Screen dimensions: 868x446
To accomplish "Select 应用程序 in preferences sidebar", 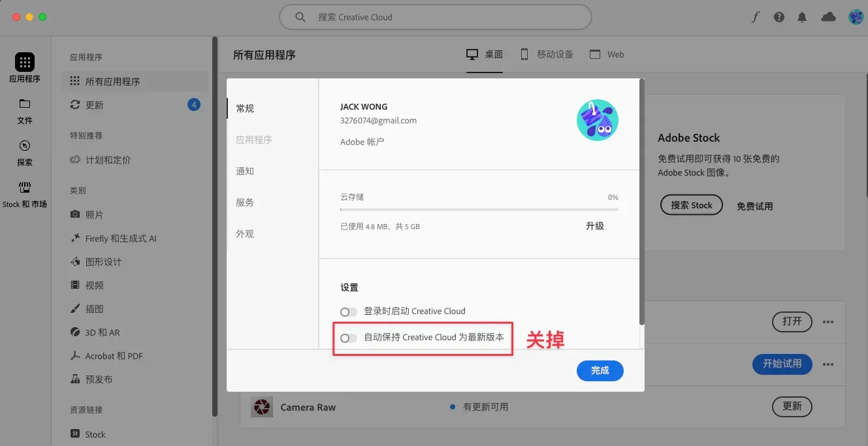I will click(x=254, y=140).
